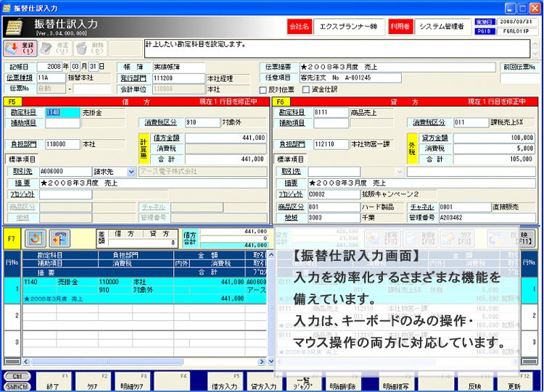This screenshot has width=544, height=392.
Task: Click the F6 label on credit header
Action: pyautogui.click(x=280, y=102)
